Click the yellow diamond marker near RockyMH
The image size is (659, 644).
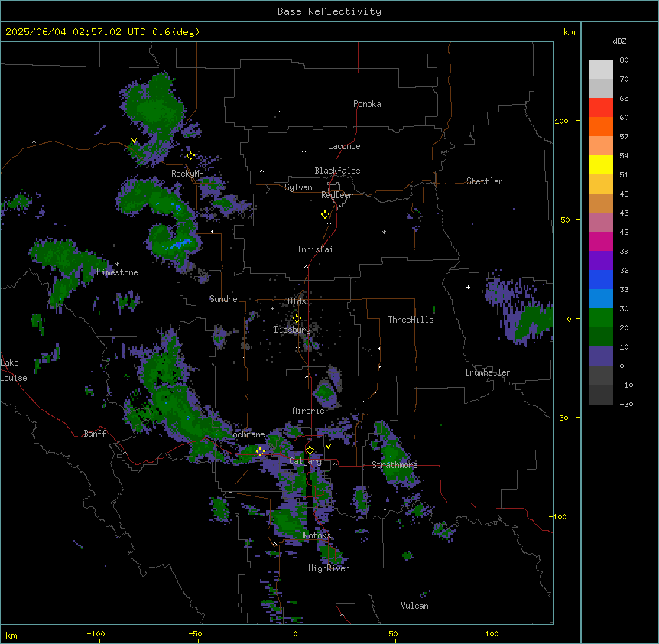[x=190, y=155]
